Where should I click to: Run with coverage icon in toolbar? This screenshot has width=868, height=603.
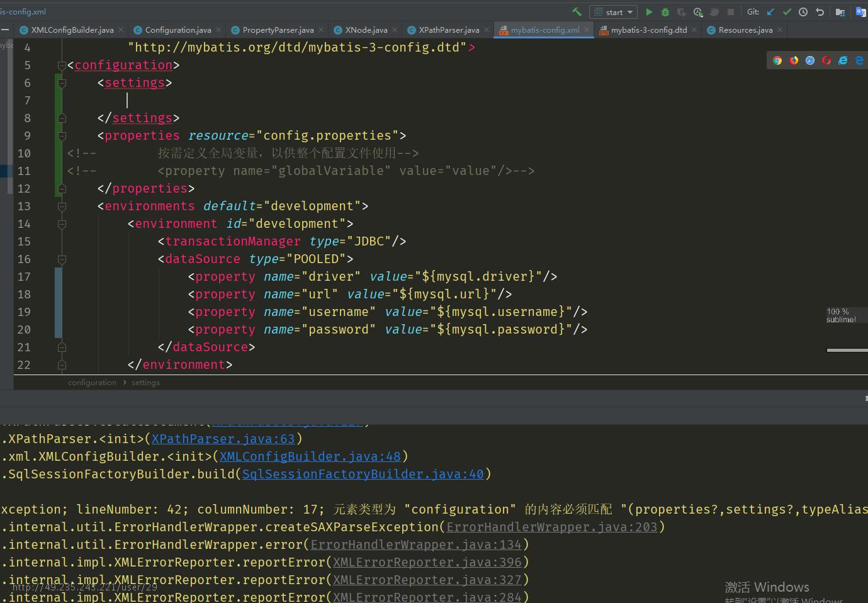click(x=682, y=12)
